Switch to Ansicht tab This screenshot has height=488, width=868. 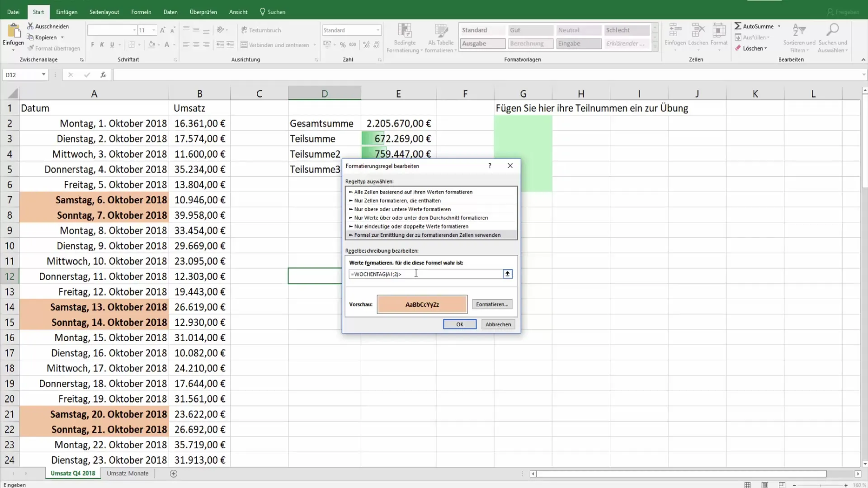(x=238, y=12)
